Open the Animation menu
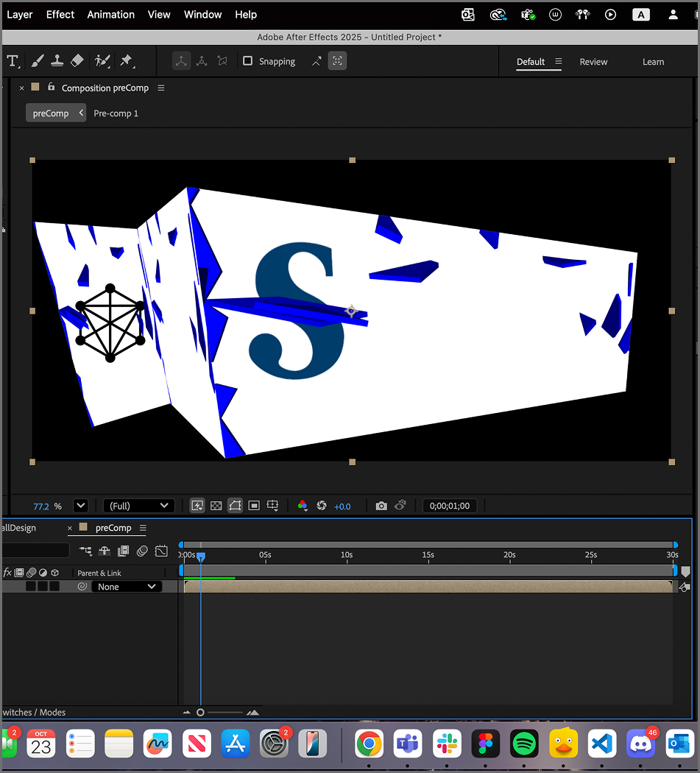Viewport: 700px width, 773px height. tap(110, 14)
